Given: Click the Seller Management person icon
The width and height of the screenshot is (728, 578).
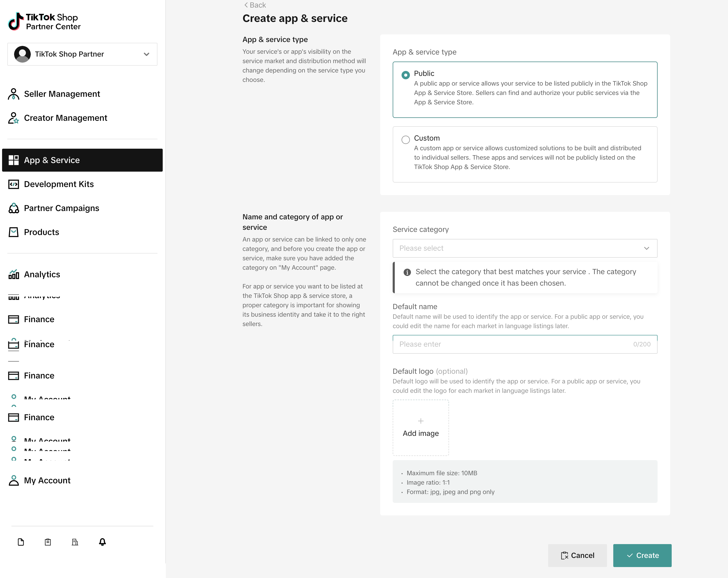Looking at the screenshot, I should click(x=14, y=94).
